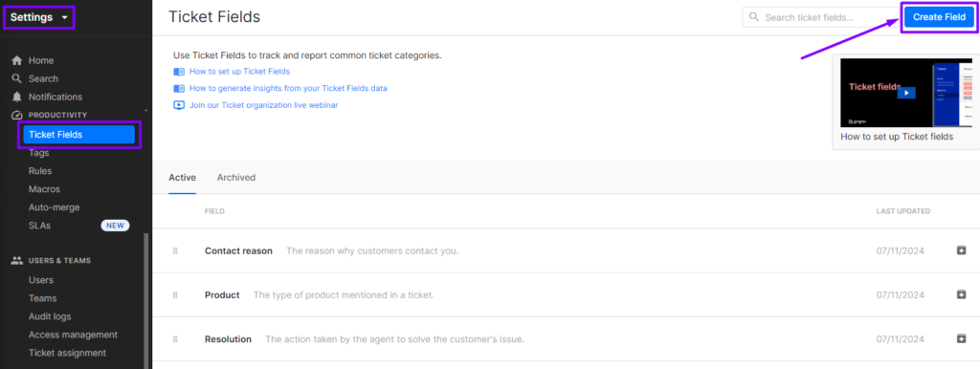Click Contact reason description text
980x369 pixels.
(372, 250)
